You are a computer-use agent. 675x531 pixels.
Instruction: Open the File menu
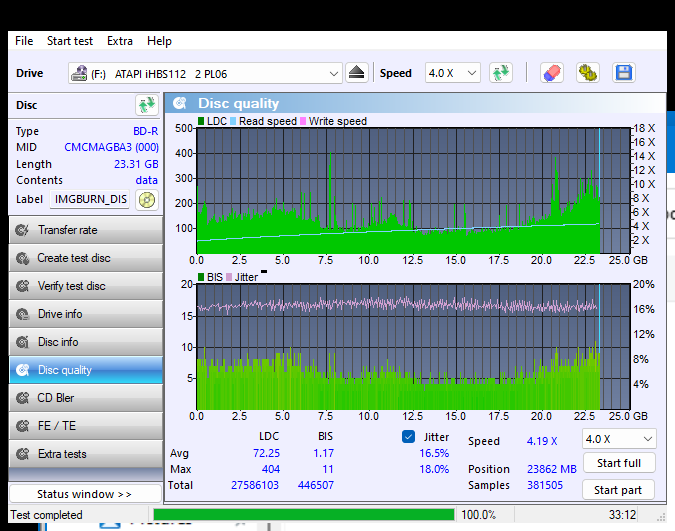pos(24,41)
